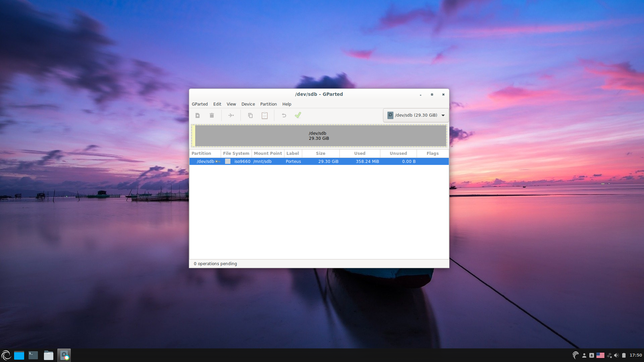Launch the terminal from the taskbar
Screen dimensions: 644x362
[x=33, y=355]
